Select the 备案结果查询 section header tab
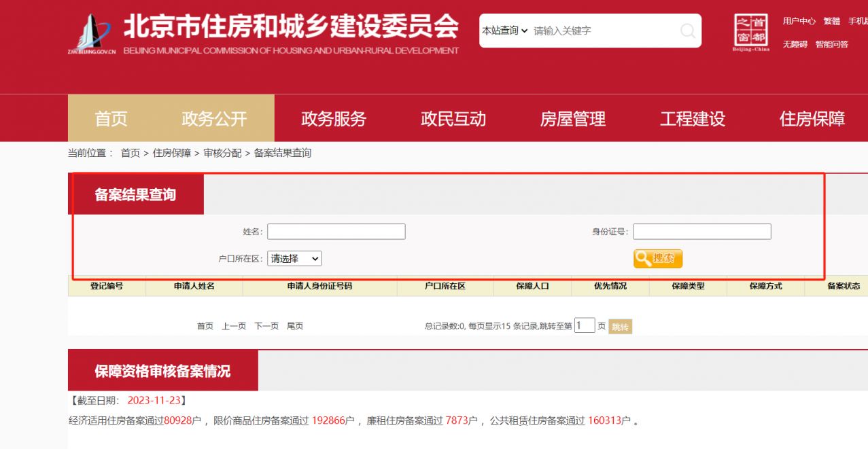 pyautogui.click(x=135, y=195)
